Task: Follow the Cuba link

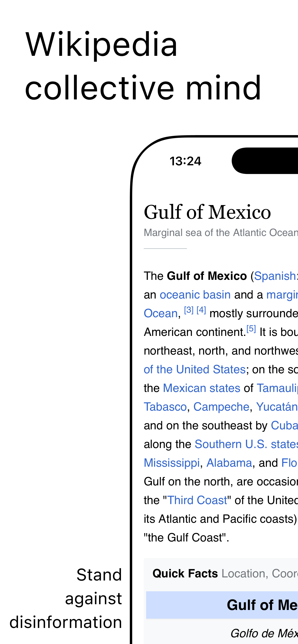Action: click(284, 425)
